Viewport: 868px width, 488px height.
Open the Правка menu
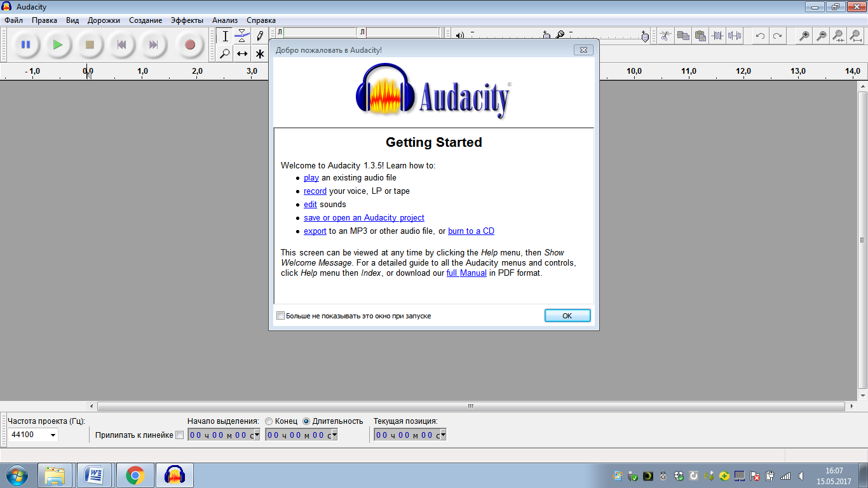[44, 20]
